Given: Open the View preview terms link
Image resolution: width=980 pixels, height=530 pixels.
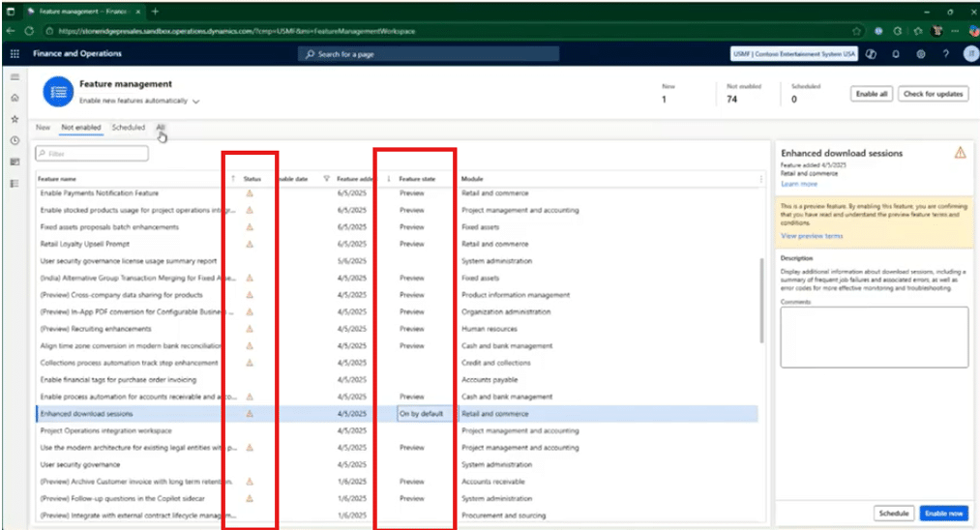Looking at the screenshot, I should 812,236.
